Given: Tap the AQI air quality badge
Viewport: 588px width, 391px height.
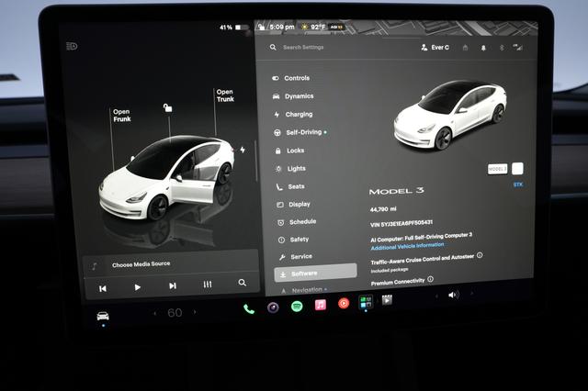Looking at the screenshot, I should (336, 27).
